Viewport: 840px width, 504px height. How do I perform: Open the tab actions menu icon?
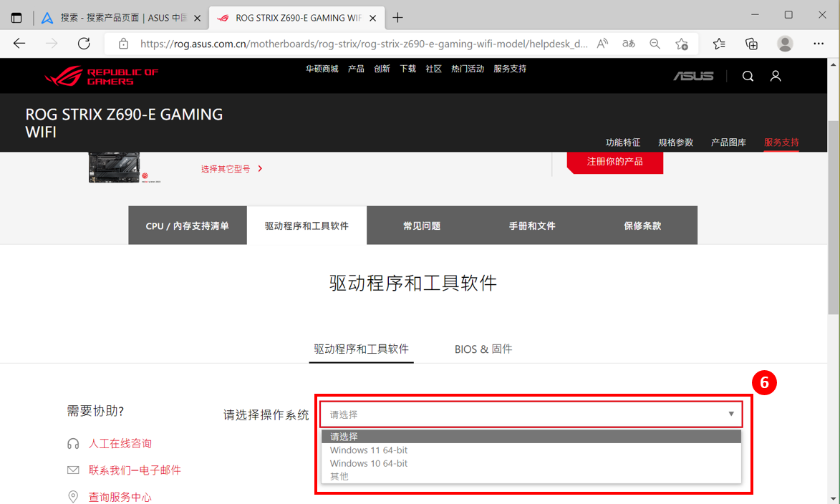point(16,18)
